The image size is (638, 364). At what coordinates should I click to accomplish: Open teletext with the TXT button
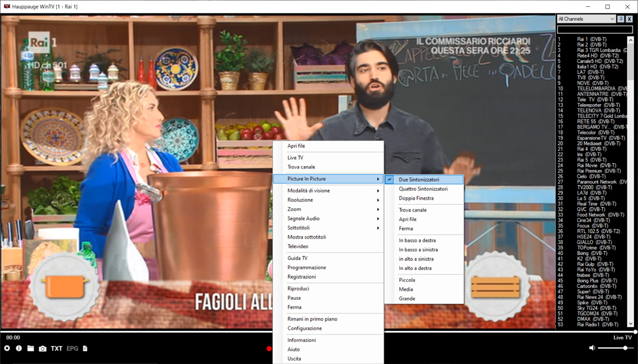pyautogui.click(x=57, y=349)
